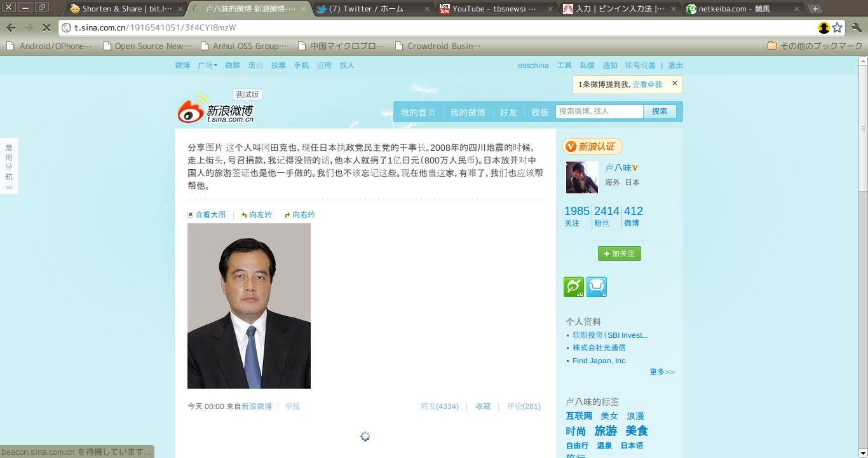Click the blue badge icon numbered 10
This screenshot has height=458, width=868.
point(597,287)
